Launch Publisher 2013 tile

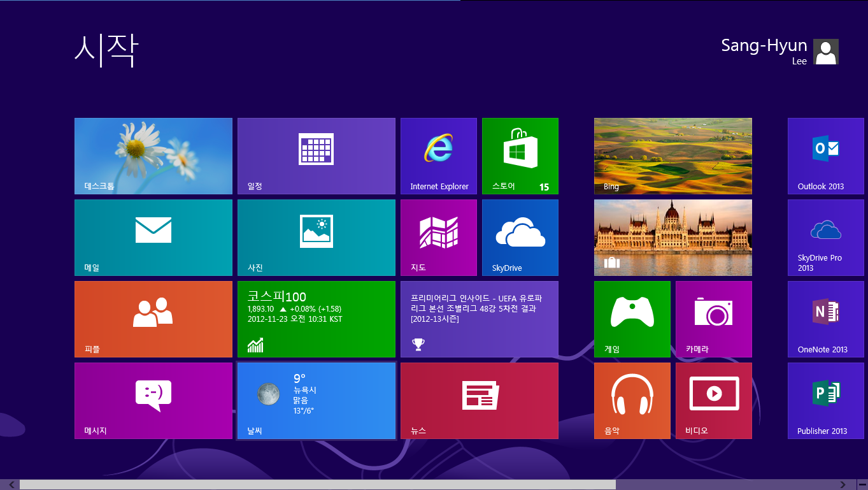pos(826,401)
